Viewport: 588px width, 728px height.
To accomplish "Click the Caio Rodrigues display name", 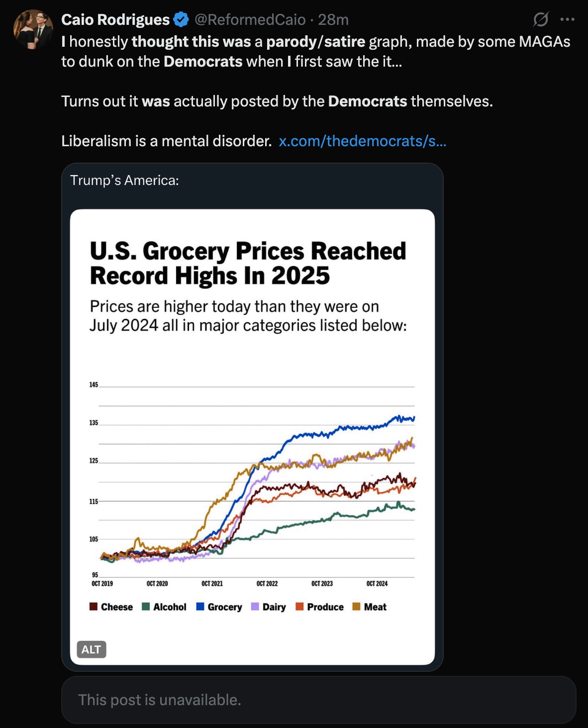I will (115, 19).
